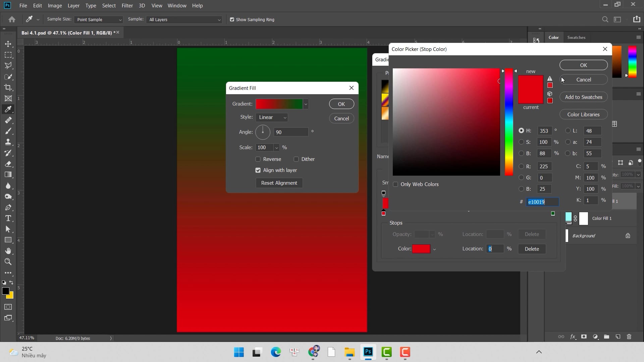This screenshot has height=362, width=644.
Task: Switch to the Swatches tab
Action: pyautogui.click(x=576, y=38)
